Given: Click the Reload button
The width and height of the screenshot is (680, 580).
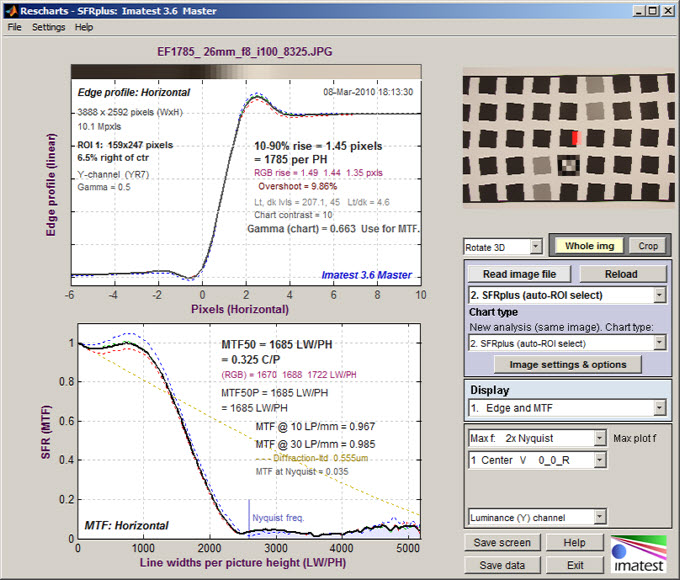Looking at the screenshot, I should [621, 274].
